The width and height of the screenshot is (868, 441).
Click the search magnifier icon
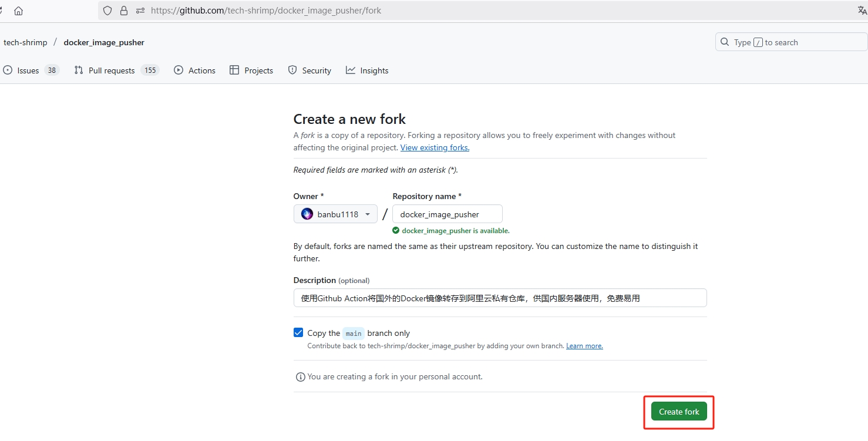[x=725, y=42]
